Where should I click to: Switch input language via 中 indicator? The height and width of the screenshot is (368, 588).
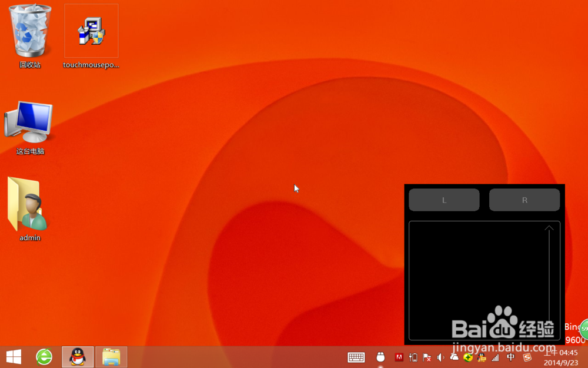(x=510, y=357)
